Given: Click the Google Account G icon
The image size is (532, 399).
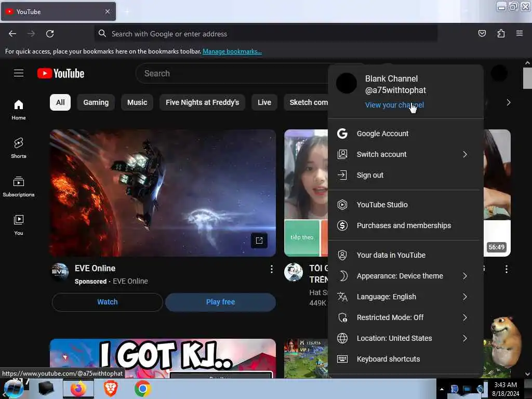Looking at the screenshot, I should (342, 134).
